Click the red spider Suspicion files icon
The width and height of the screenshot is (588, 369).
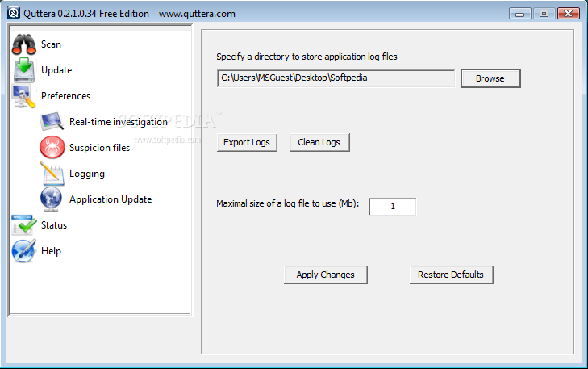click(x=52, y=147)
